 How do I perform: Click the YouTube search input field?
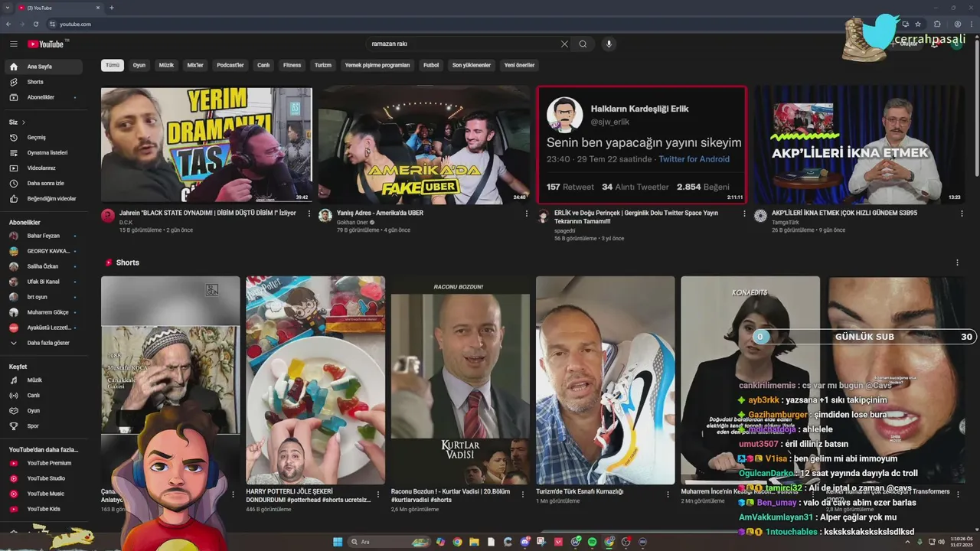click(463, 44)
